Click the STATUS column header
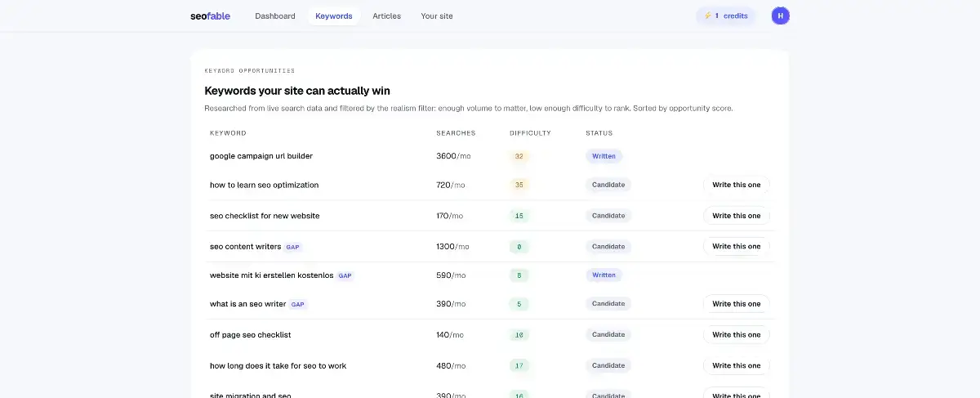This screenshot has width=980, height=398. pos(599,133)
